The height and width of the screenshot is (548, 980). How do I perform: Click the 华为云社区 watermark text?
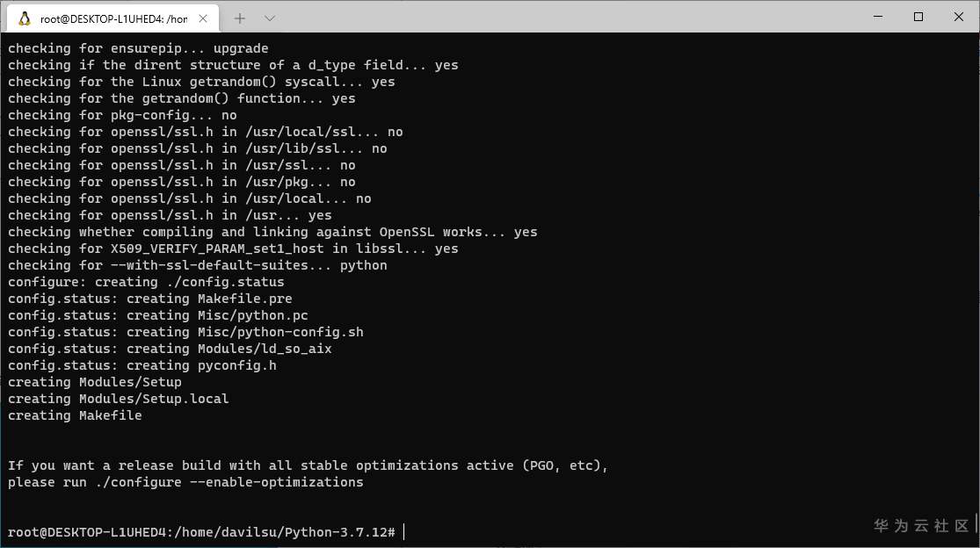(x=921, y=525)
